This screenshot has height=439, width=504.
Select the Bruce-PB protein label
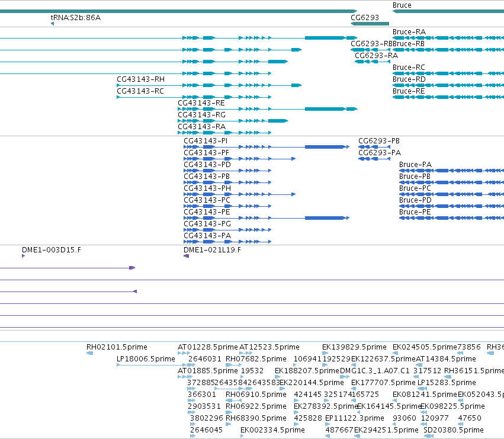point(415,177)
